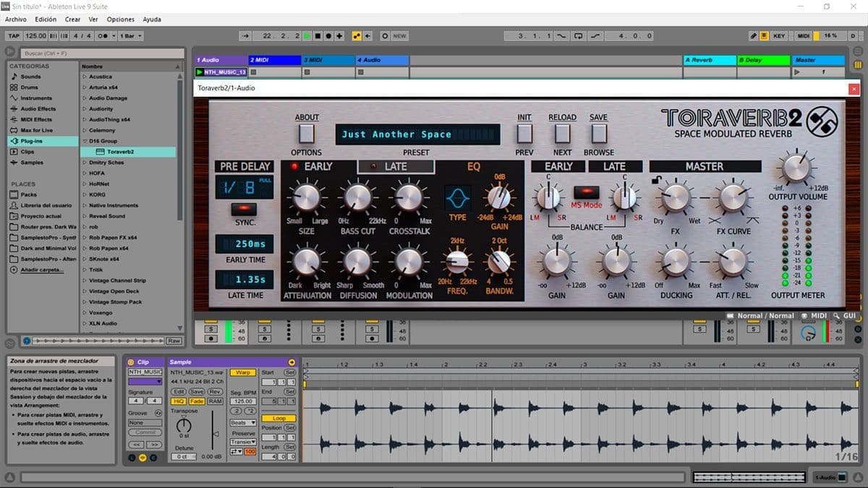Click the Rev. button in Sample box
The height and width of the screenshot is (488, 868).
pos(215,391)
